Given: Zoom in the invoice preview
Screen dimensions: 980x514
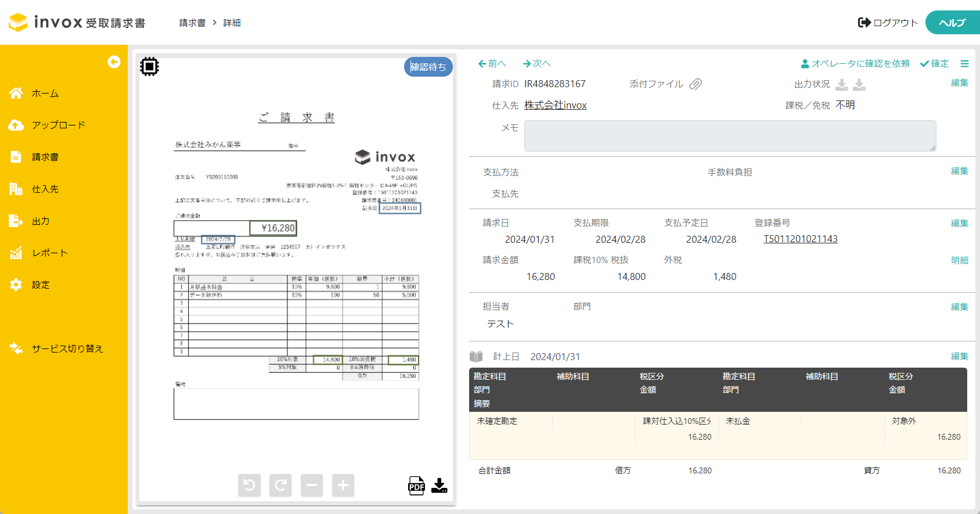Looking at the screenshot, I should pyautogui.click(x=343, y=485).
